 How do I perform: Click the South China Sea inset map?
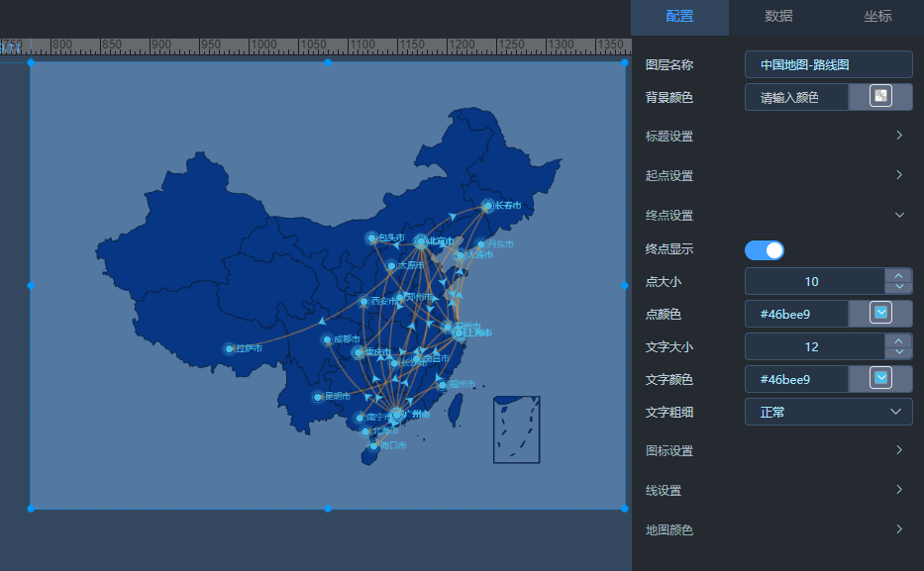coord(517,430)
